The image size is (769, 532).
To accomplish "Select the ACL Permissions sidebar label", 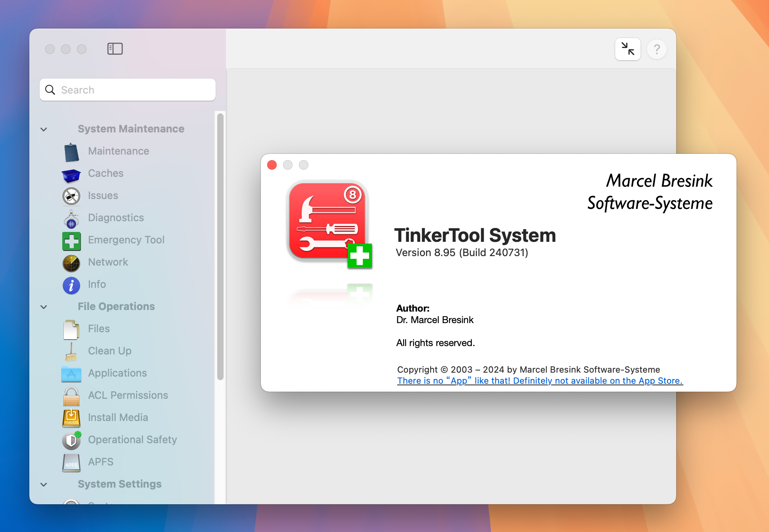I will (x=128, y=395).
